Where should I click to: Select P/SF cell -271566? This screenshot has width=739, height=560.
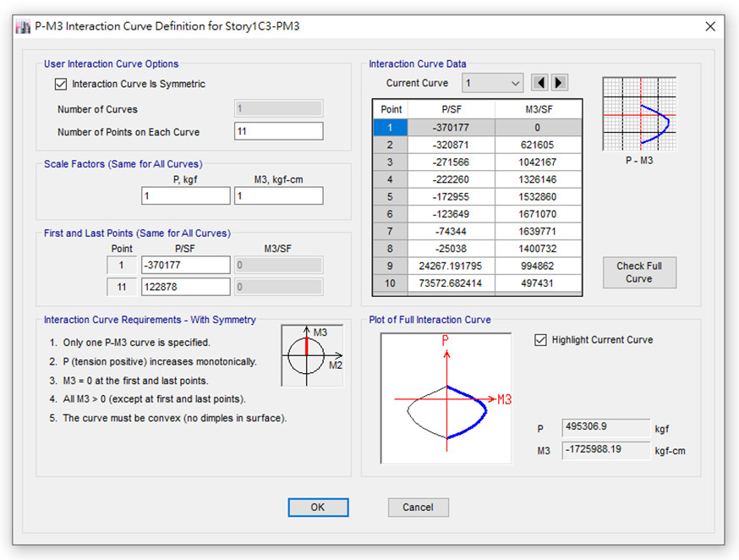coord(451,162)
